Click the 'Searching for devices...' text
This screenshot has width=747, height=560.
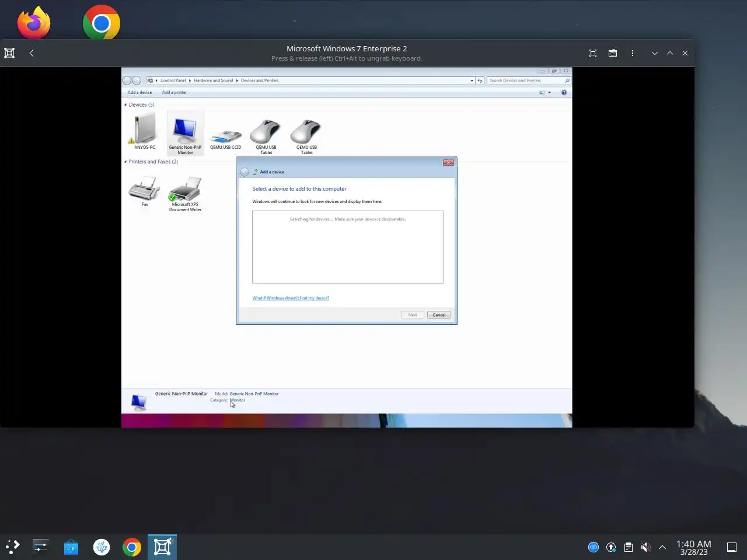[348, 219]
